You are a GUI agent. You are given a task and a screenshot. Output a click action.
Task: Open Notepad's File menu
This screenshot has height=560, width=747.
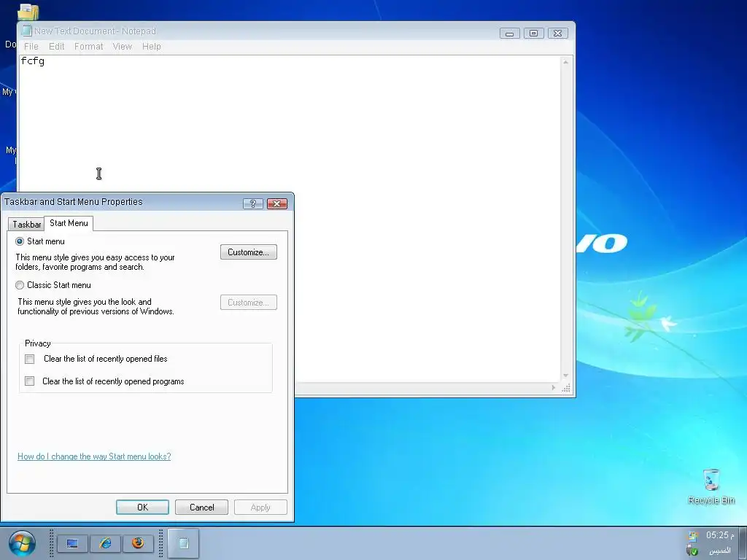pos(31,46)
